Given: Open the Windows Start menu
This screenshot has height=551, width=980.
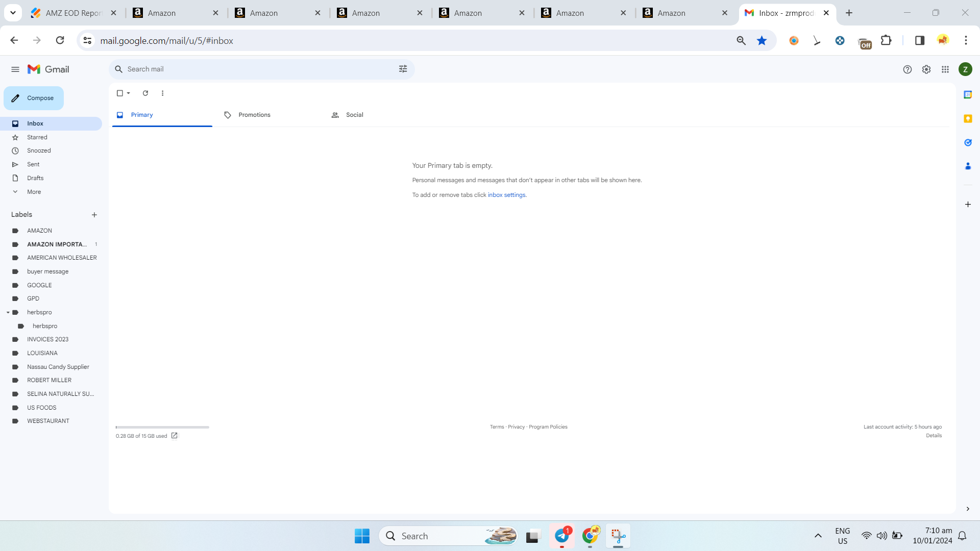Looking at the screenshot, I should pos(362,536).
